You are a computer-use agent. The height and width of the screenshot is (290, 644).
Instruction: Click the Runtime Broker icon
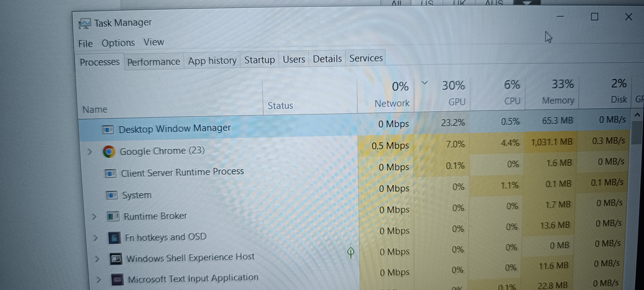pyautogui.click(x=113, y=216)
